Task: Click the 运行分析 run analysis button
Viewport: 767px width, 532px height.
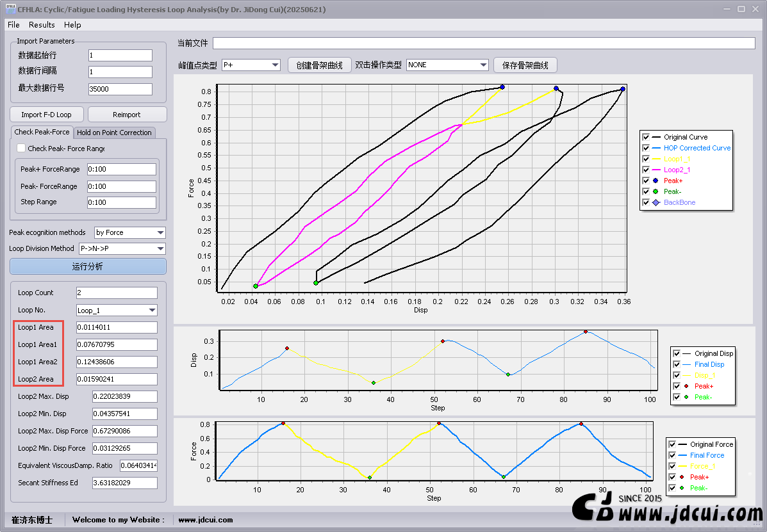Action: [88, 266]
